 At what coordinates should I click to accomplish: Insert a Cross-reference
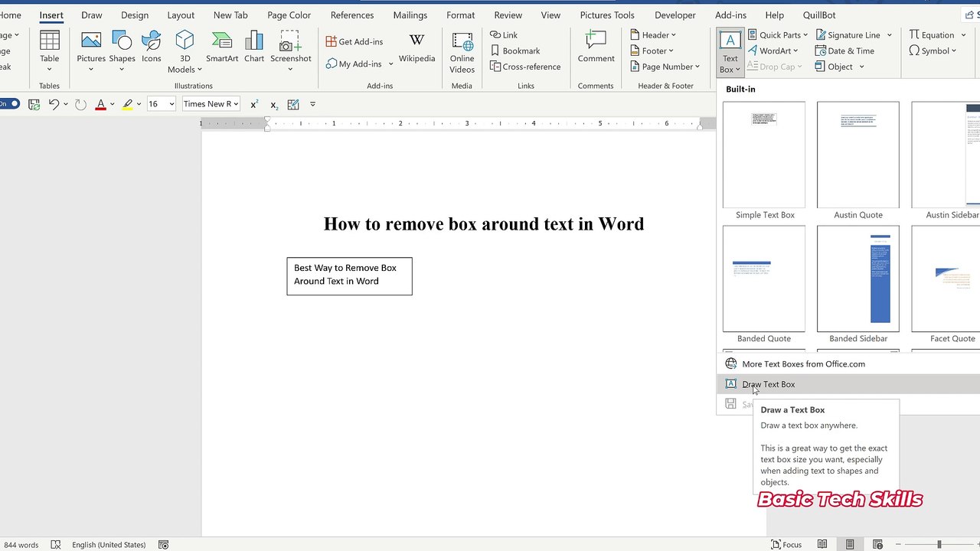(x=525, y=67)
